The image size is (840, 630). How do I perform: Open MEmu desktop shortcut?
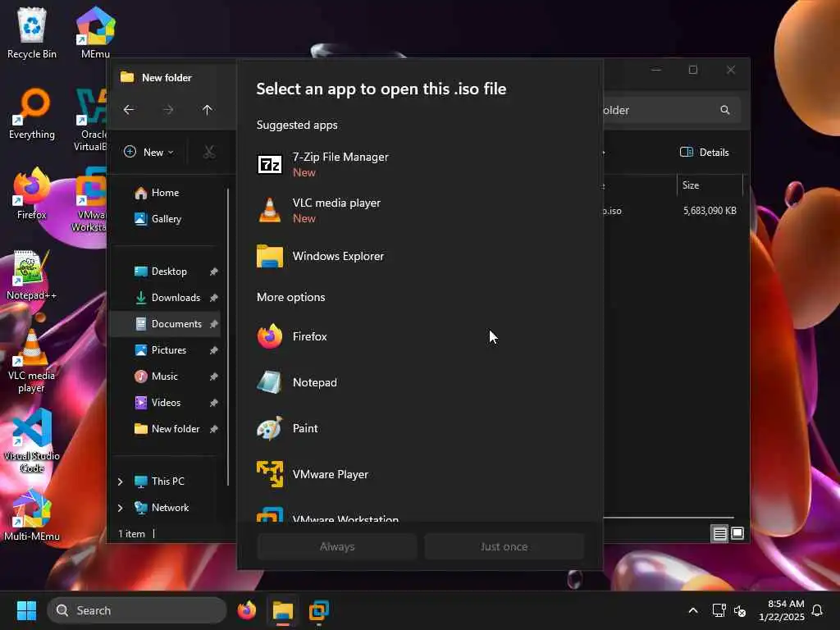click(x=95, y=32)
